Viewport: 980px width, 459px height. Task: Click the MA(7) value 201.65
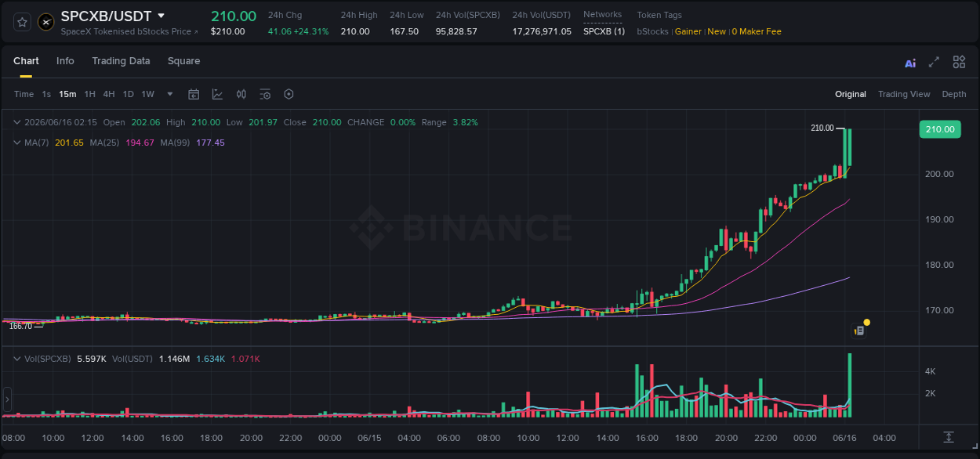(70, 143)
